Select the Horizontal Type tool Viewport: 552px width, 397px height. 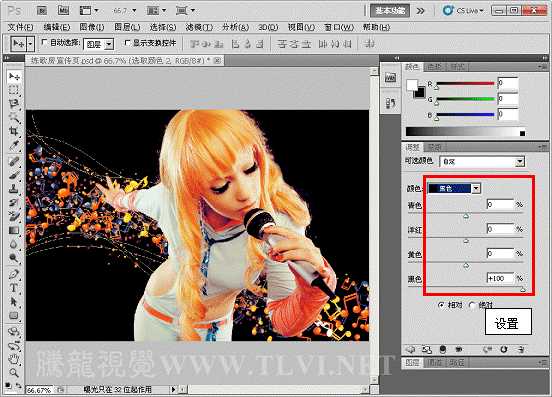[x=14, y=288]
